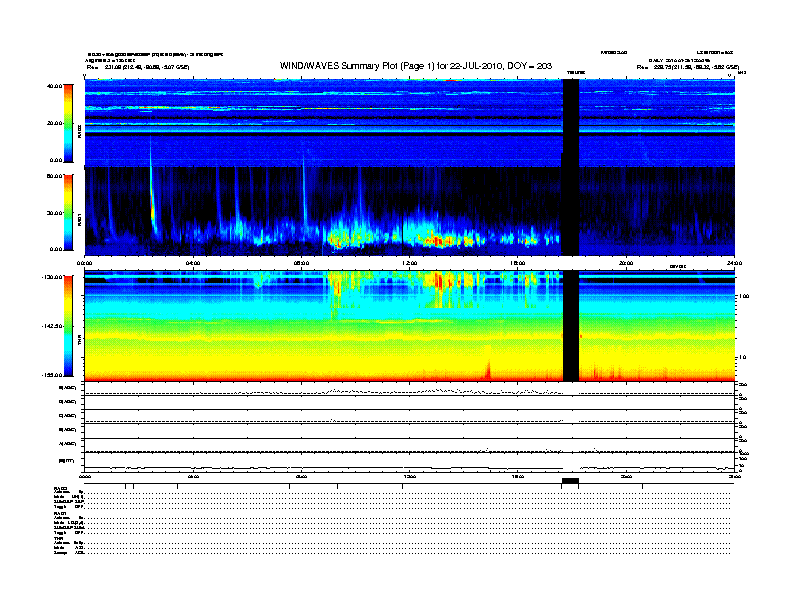The width and height of the screenshot is (792, 612).
Task: Click the -142.50 label on TNR scale
Action: [52, 326]
